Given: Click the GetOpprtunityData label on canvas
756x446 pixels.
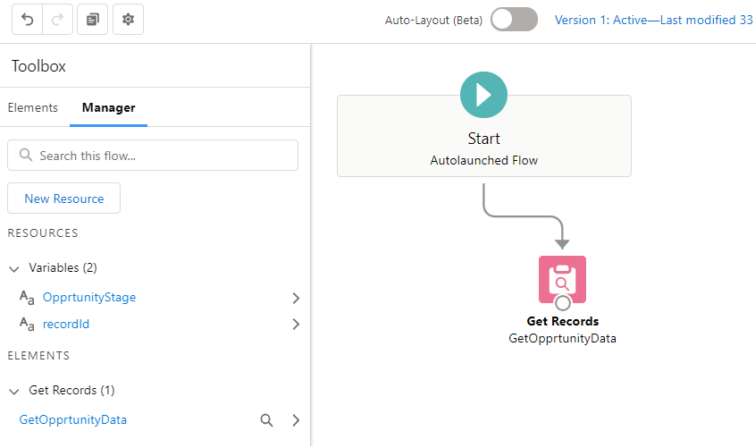Looking at the screenshot, I should coord(562,338).
